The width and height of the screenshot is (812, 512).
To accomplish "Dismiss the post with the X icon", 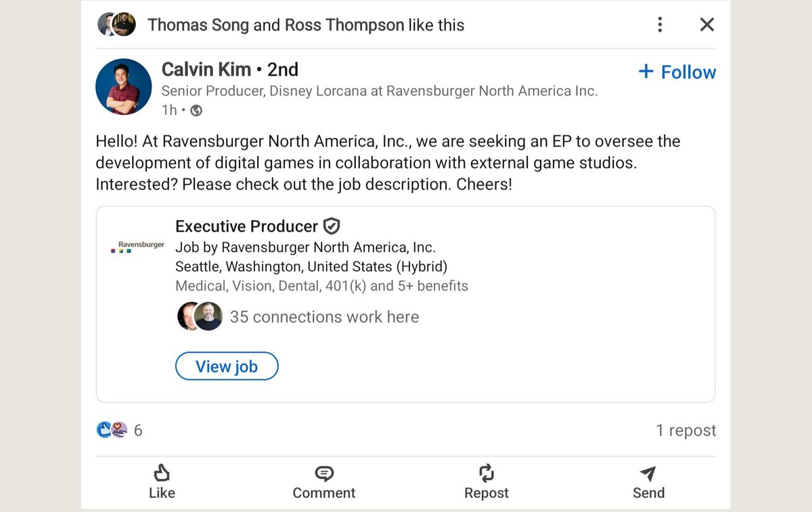I will click(x=707, y=25).
